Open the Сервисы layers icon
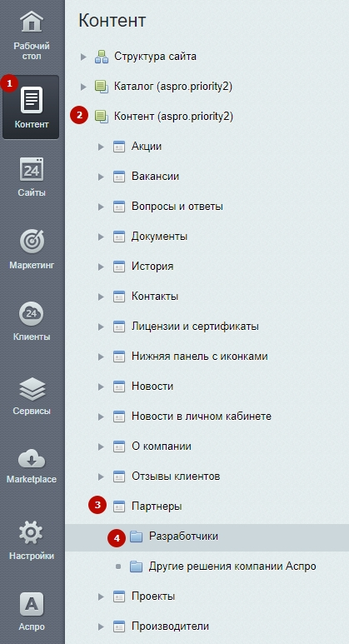The height and width of the screenshot is (644, 349). click(x=32, y=389)
